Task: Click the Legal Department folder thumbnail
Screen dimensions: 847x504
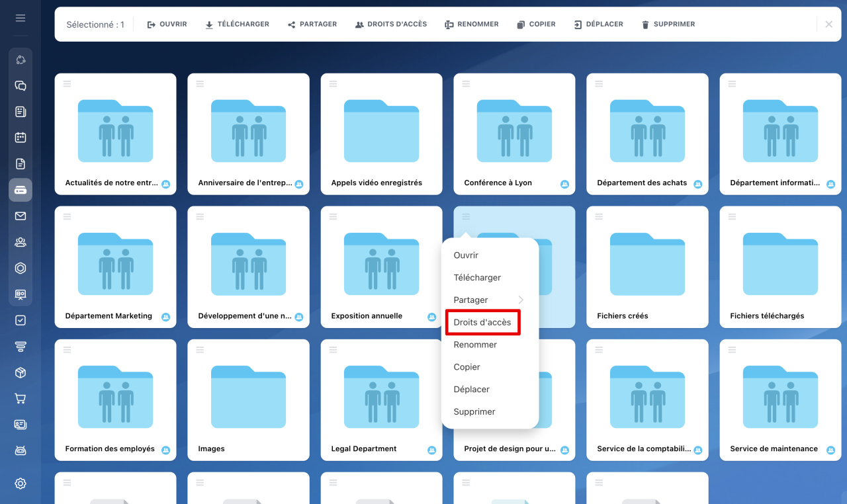Action: pyautogui.click(x=381, y=397)
